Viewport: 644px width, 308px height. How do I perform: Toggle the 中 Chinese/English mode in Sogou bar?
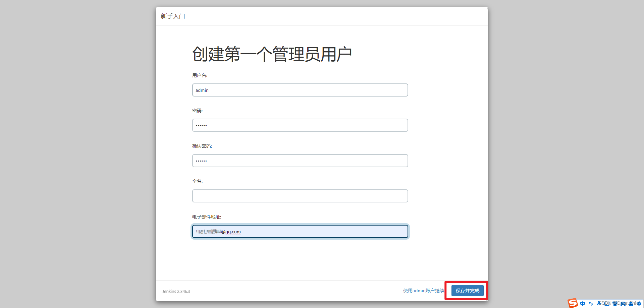point(583,303)
